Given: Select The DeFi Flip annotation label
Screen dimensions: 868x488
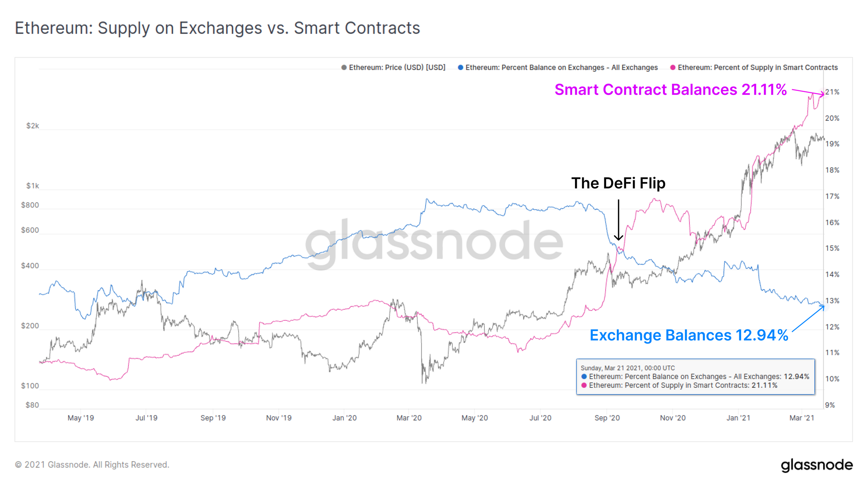Looking at the screenshot, I should coord(618,183).
